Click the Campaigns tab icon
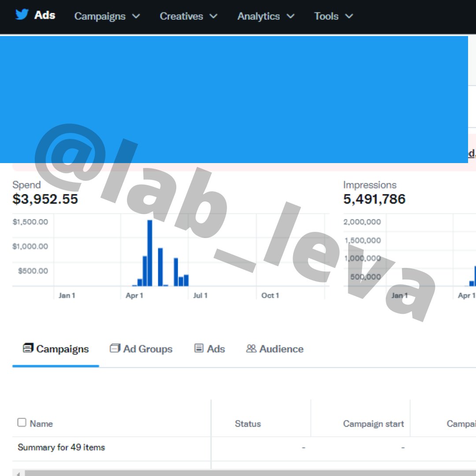This screenshot has height=476, width=476. tap(28, 348)
